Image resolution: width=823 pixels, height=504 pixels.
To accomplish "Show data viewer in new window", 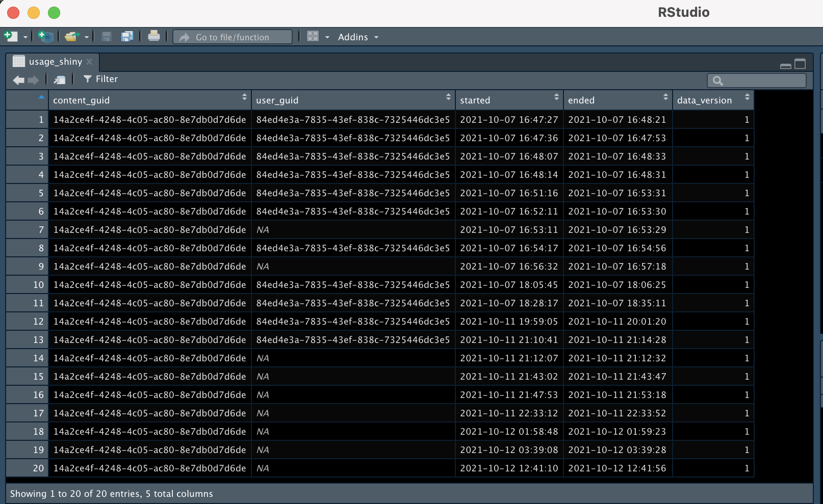I will (59, 80).
